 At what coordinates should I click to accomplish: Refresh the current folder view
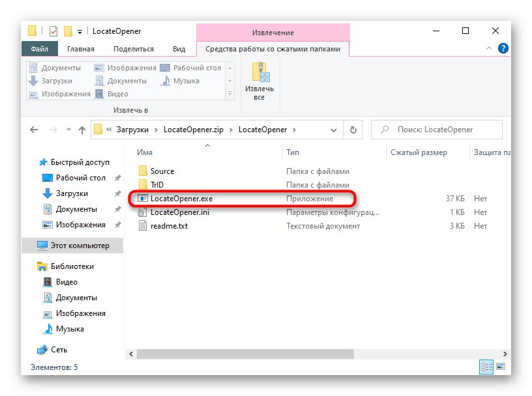353,130
